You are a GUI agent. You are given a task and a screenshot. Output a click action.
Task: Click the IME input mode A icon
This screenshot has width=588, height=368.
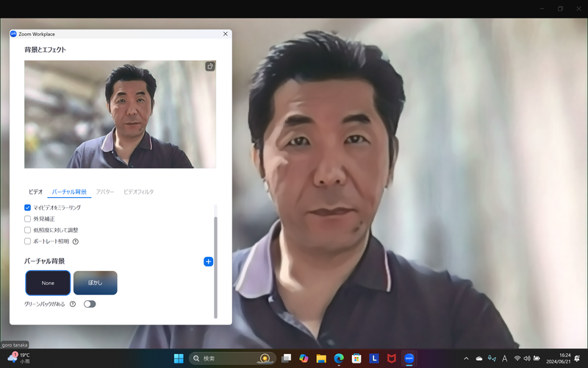click(504, 358)
